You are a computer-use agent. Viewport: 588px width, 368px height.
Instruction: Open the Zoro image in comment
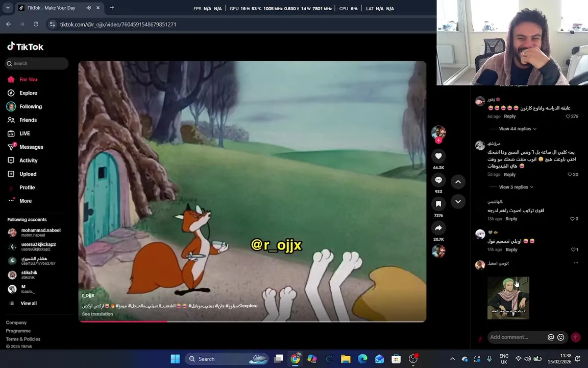508,298
